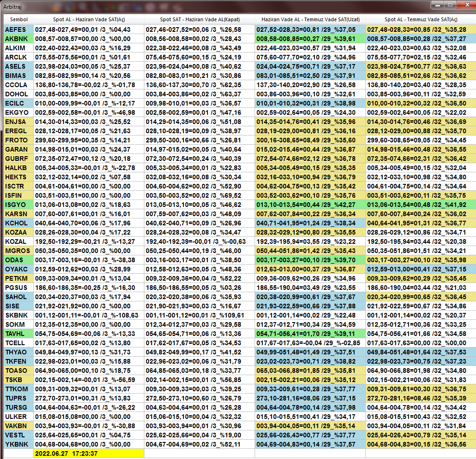The width and height of the screenshot is (476, 459).
Task: Select the ISFIN symbol cell
Action: (18, 195)
